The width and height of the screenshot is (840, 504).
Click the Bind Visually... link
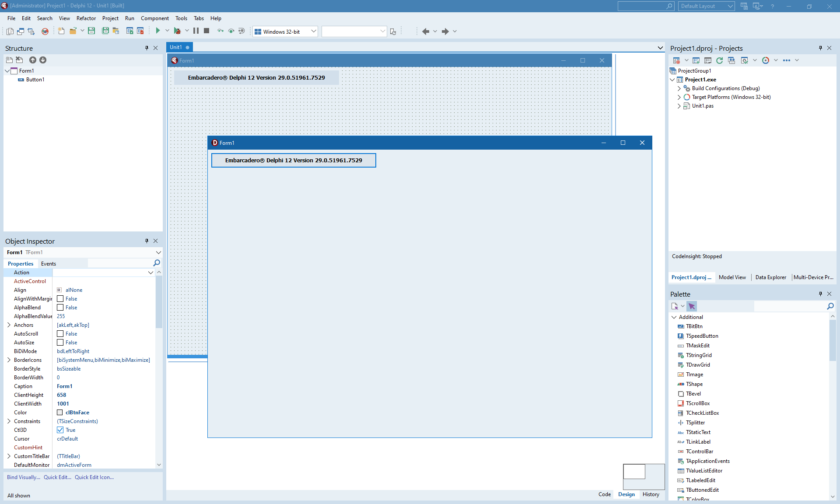[24, 477]
